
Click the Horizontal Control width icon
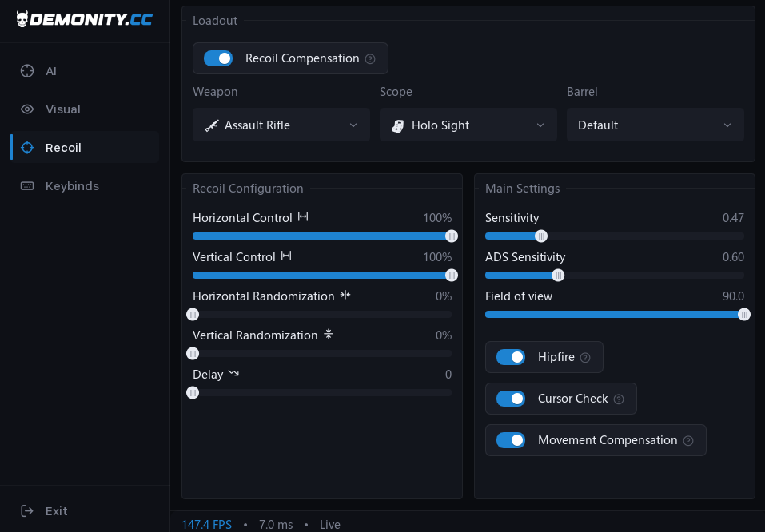303,216
